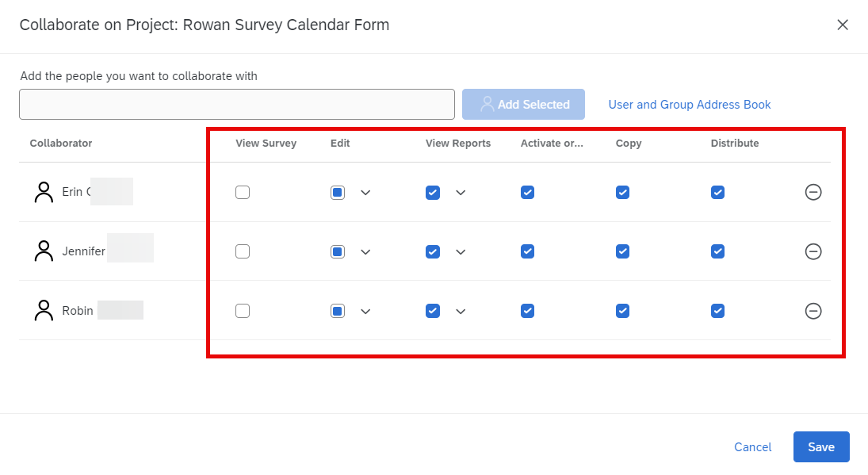Click the person icon beside Erin
The height and width of the screenshot is (475, 868).
[x=44, y=192]
